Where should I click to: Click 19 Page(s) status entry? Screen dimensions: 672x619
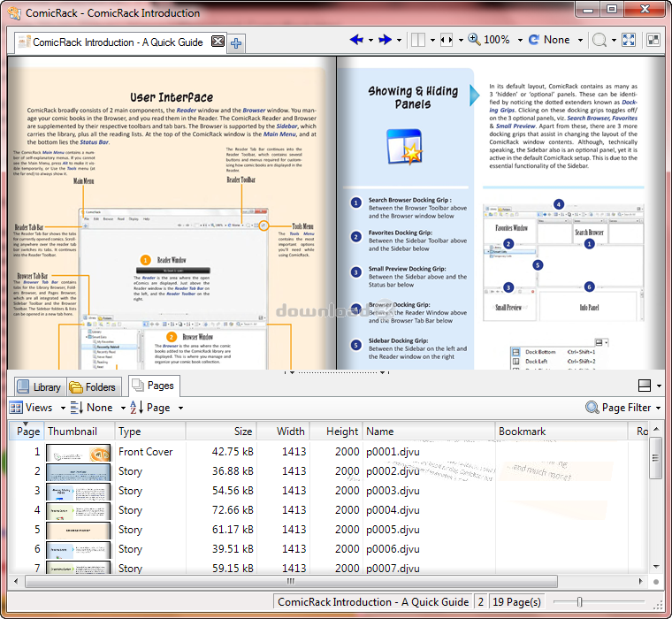(516, 602)
